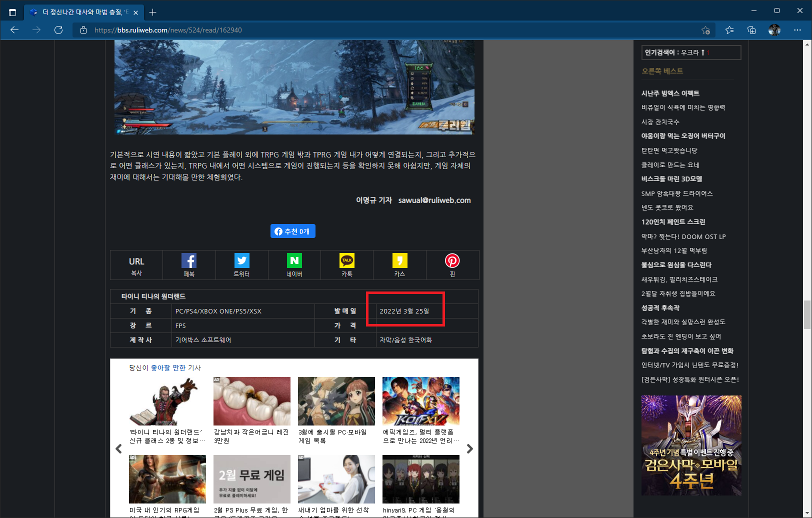The width and height of the screenshot is (812, 518).
Task: Open the 3월에 출시될 PC·모바일 게임 목록 article
Action: (x=336, y=401)
